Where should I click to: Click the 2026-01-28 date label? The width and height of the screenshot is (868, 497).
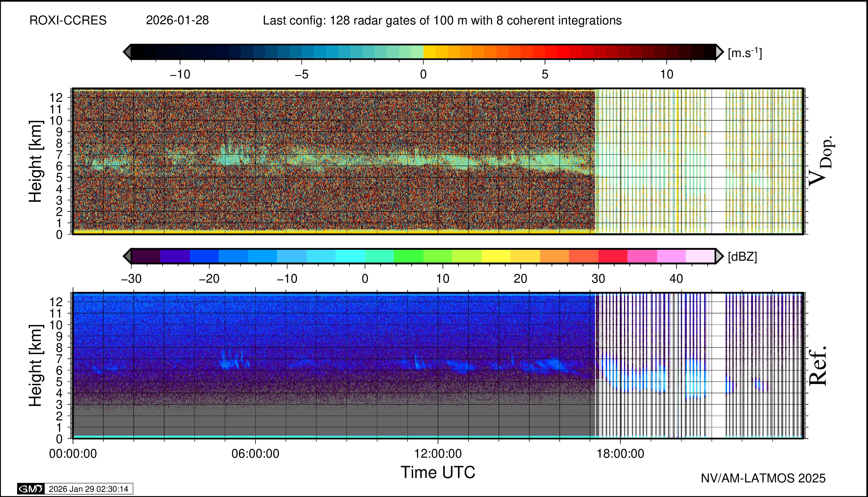(x=177, y=21)
